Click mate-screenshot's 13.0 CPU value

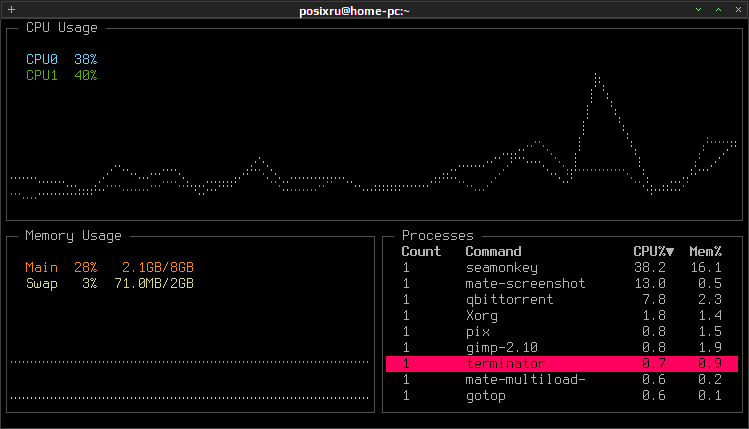[x=650, y=284]
